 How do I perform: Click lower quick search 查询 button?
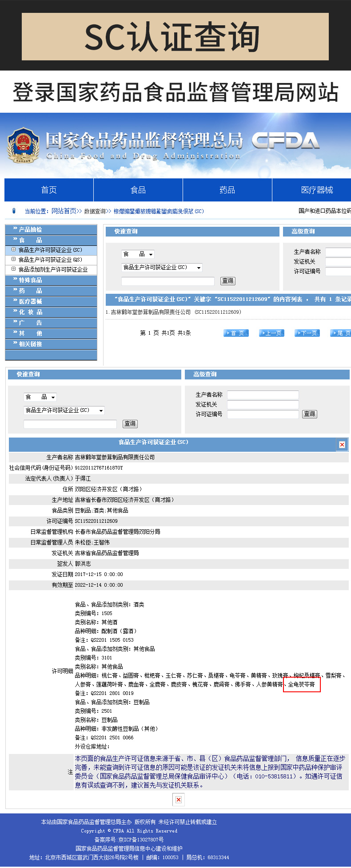tap(130, 424)
